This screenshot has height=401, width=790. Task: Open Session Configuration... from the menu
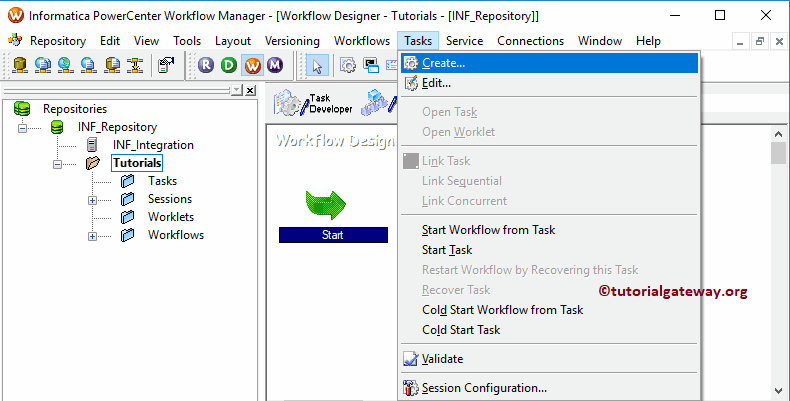coord(549,388)
